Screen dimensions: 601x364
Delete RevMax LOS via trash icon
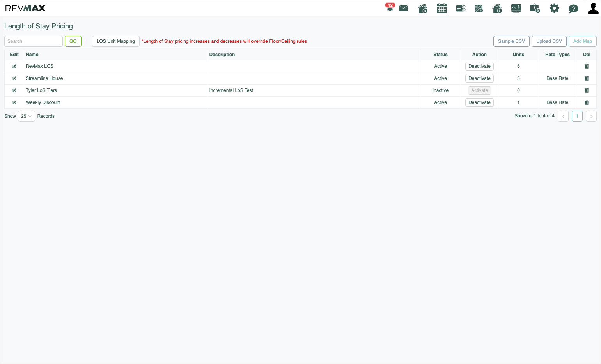(587, 66)
